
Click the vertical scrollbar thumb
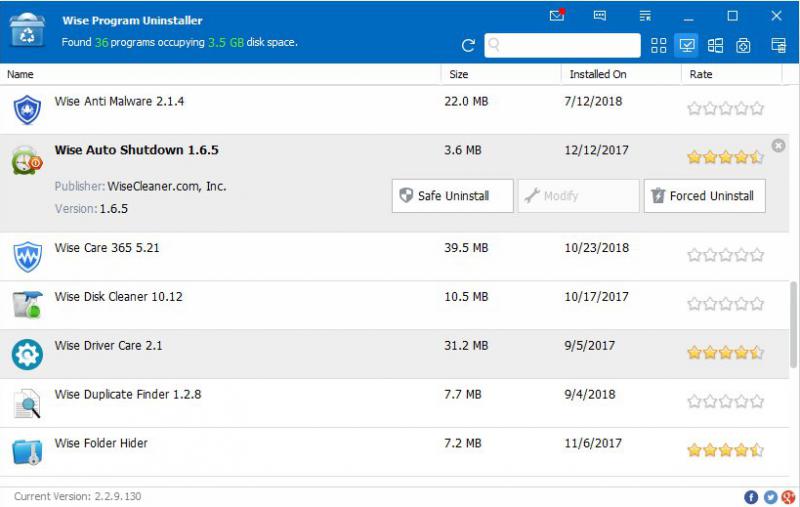point(793,324)
